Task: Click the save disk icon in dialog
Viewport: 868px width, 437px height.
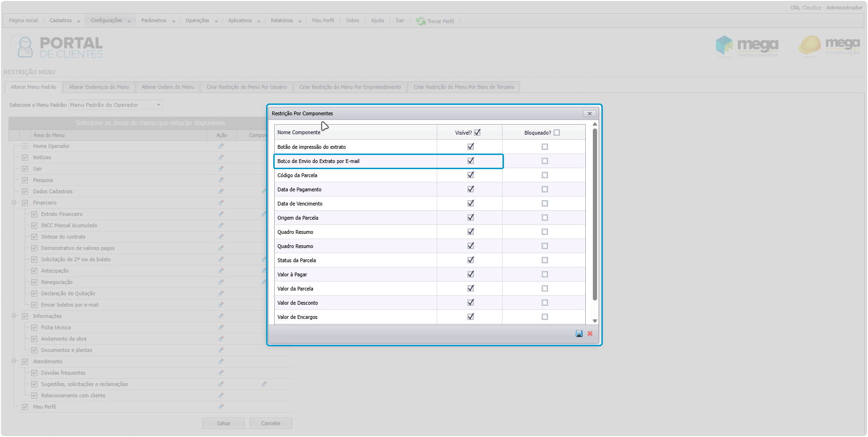Action: pos(579,334)
